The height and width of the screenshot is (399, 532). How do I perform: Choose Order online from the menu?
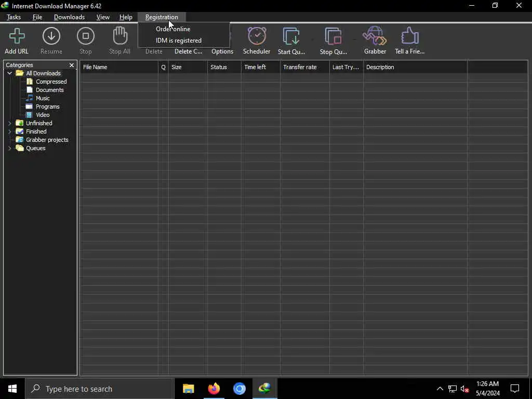coord(173,29)
